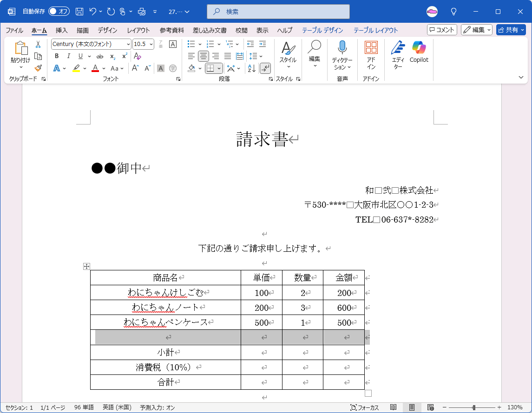
Task: Click the table move handle
Action: [86, 266]
